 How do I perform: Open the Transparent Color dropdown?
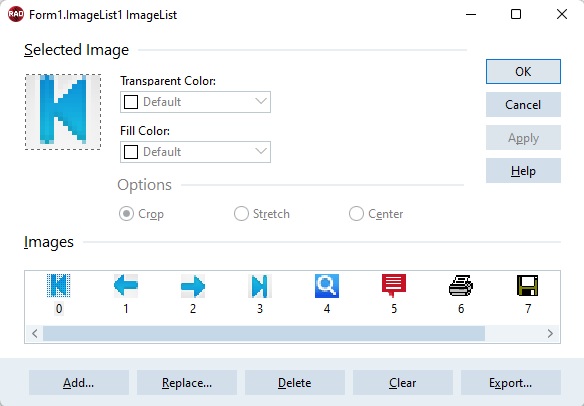195,102
